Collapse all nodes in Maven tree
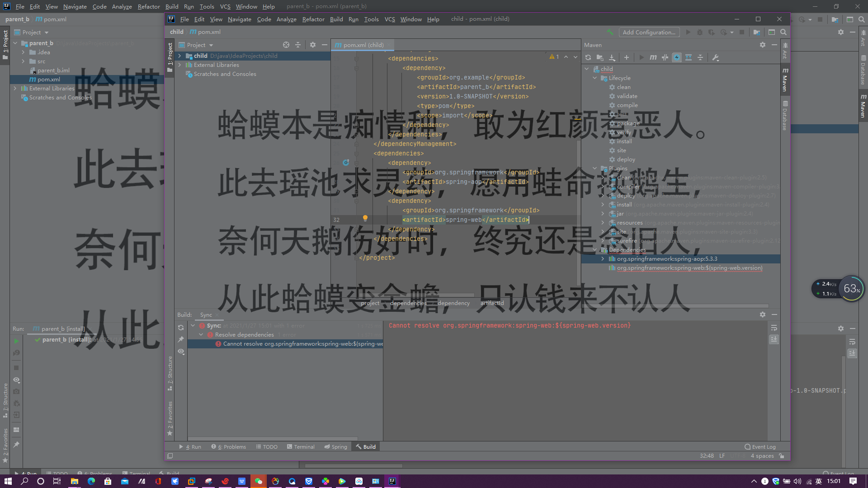 coord(700,57)
